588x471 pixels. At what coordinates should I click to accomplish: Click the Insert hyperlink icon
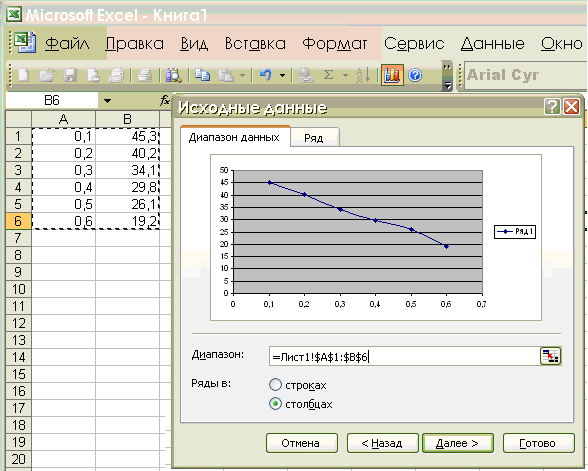pyautogui.click(x=306, y=75)
